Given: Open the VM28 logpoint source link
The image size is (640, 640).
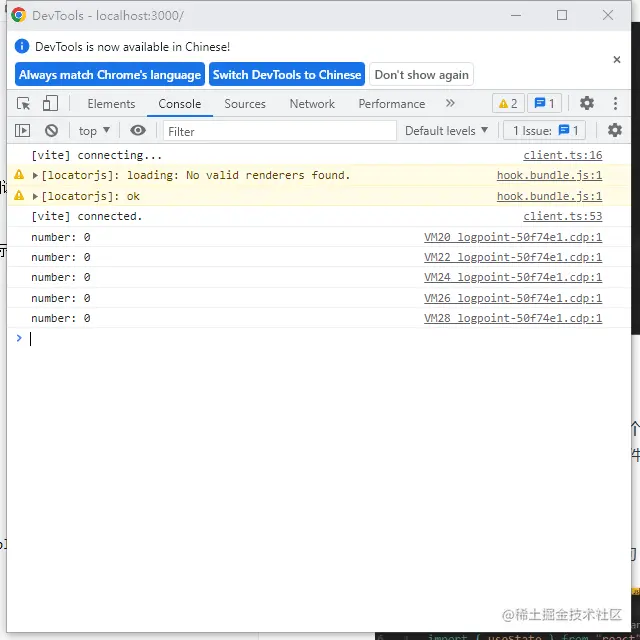Looking at the screenshot, I should tap(513, 318).
